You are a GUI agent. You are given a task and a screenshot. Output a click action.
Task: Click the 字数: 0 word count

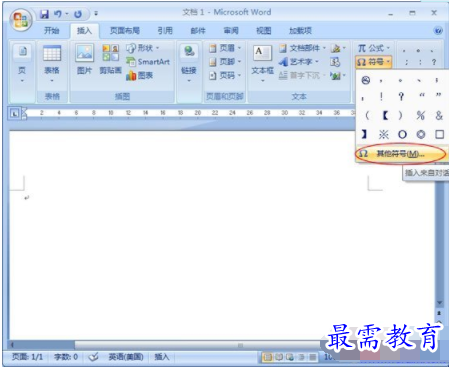[x=66, y=357]
